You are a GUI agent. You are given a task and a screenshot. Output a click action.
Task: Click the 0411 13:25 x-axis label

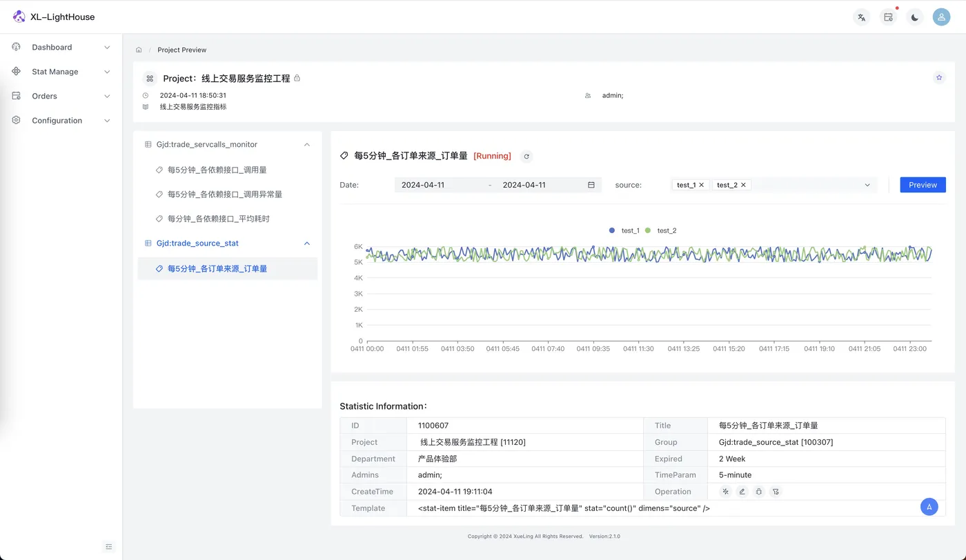tap(683, 349)
